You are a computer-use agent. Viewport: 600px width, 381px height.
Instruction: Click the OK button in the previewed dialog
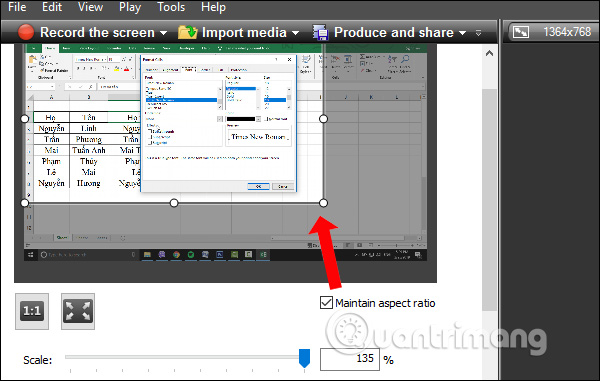258,186
